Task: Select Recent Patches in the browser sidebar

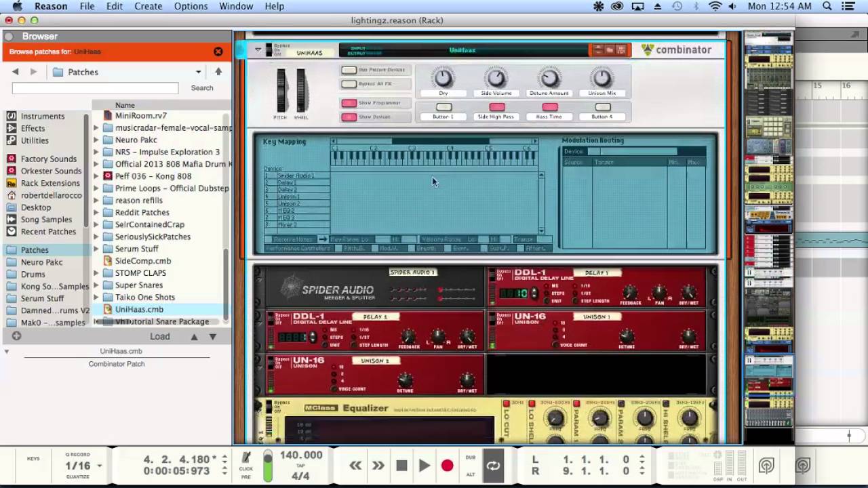Action: 48,232
